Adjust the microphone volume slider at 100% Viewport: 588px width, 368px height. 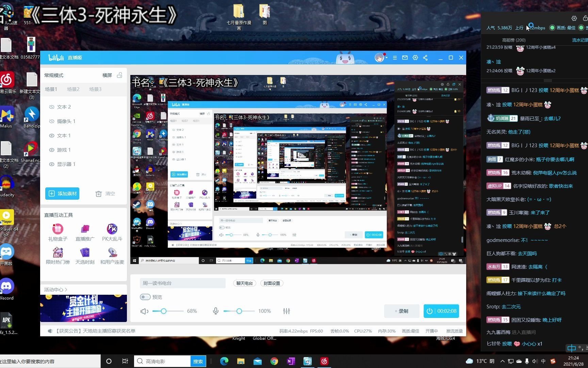click(239, 311)
